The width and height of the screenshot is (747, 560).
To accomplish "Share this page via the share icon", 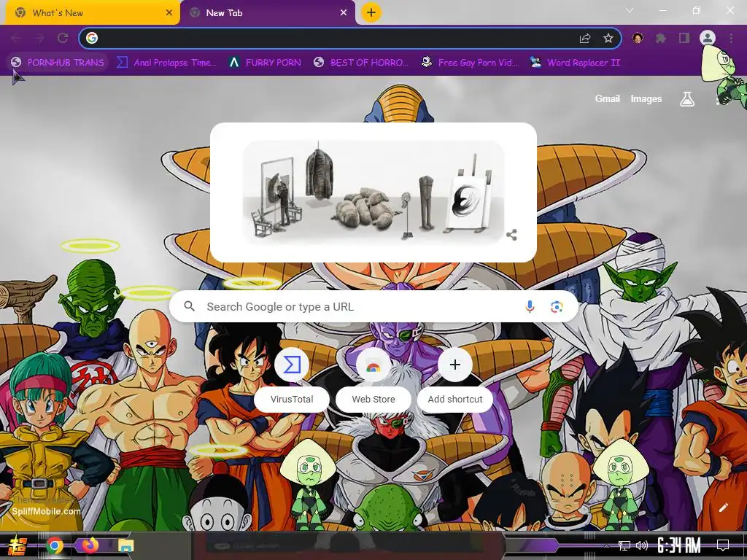I will tap(585, 38).
